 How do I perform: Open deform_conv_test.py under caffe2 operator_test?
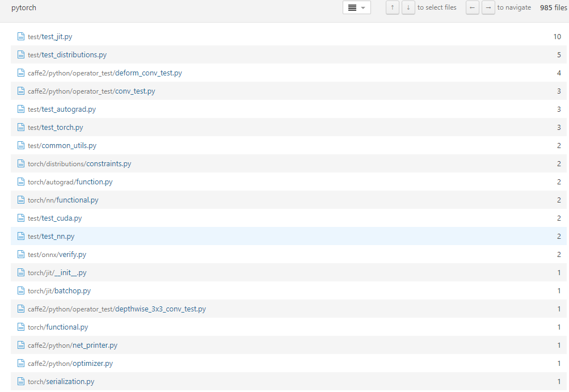pos(105,73)
